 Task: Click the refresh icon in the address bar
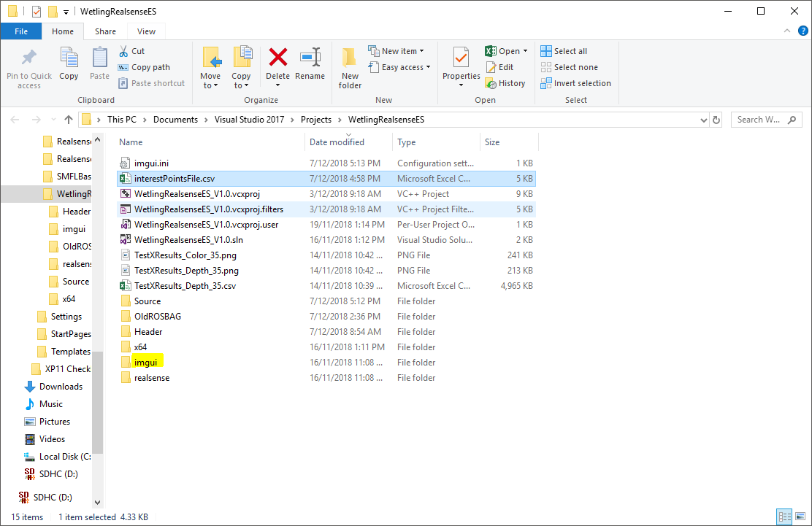[716, 119]
